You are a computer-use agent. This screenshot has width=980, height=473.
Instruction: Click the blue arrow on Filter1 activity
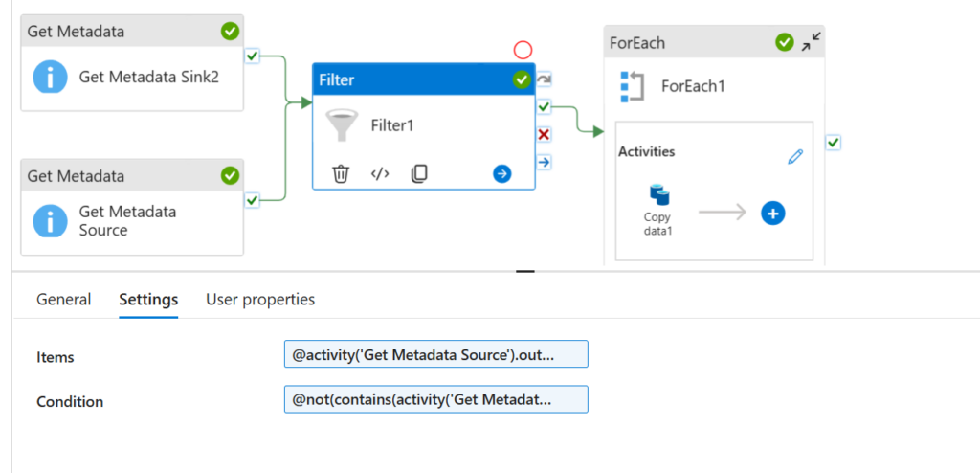502,173
